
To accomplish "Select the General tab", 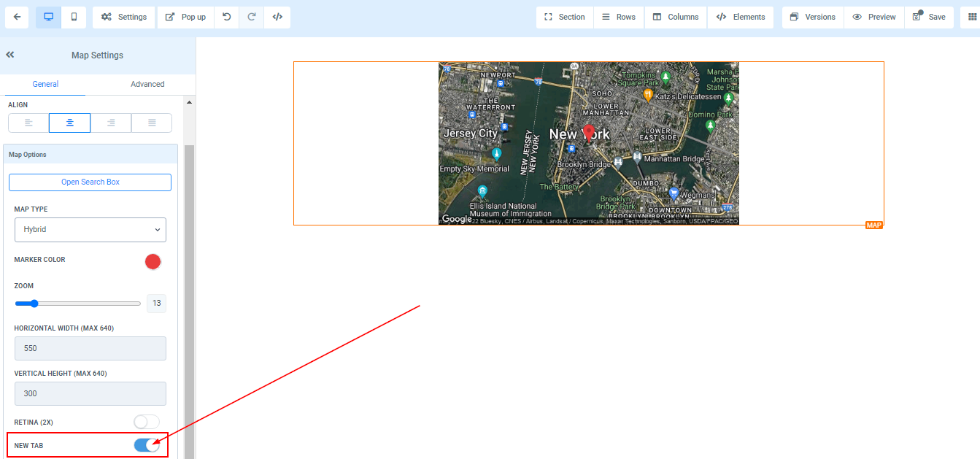I will pyautogui.click(x=45, y=84).
